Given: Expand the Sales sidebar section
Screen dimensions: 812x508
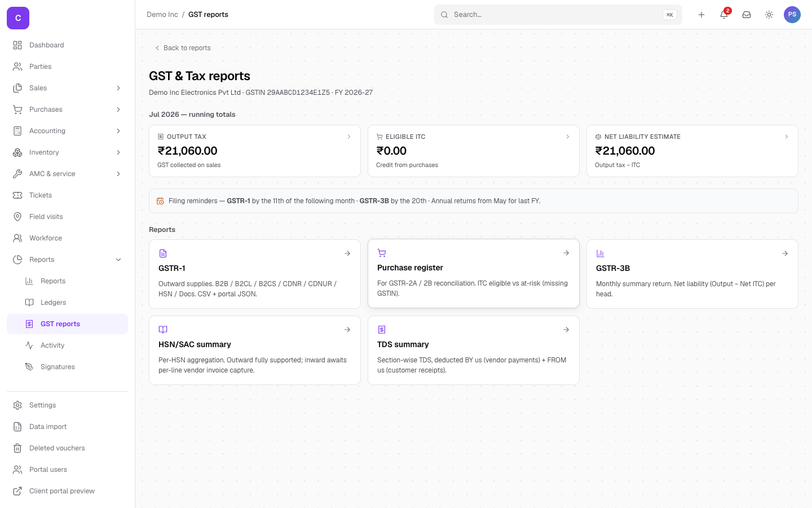Looking at the screenshot, I should [68, 88].
